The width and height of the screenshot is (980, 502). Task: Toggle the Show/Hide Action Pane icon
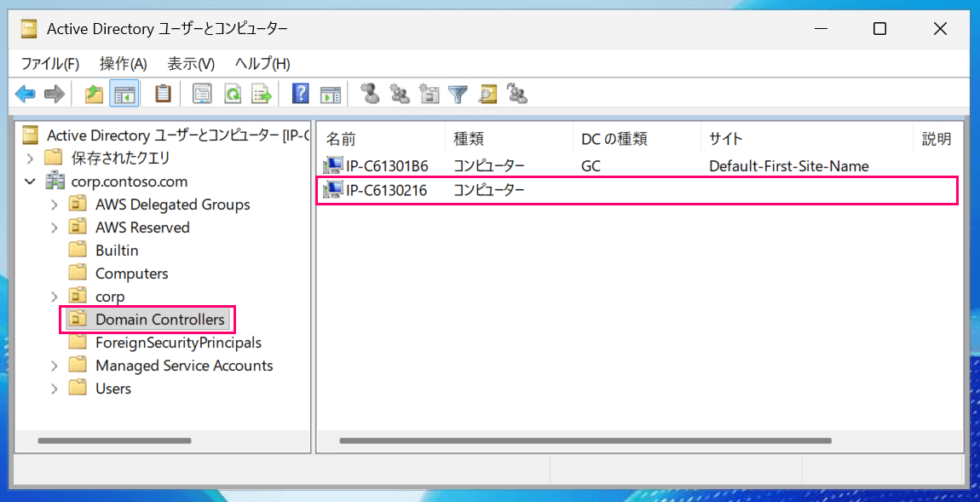[x=331, y=95]
